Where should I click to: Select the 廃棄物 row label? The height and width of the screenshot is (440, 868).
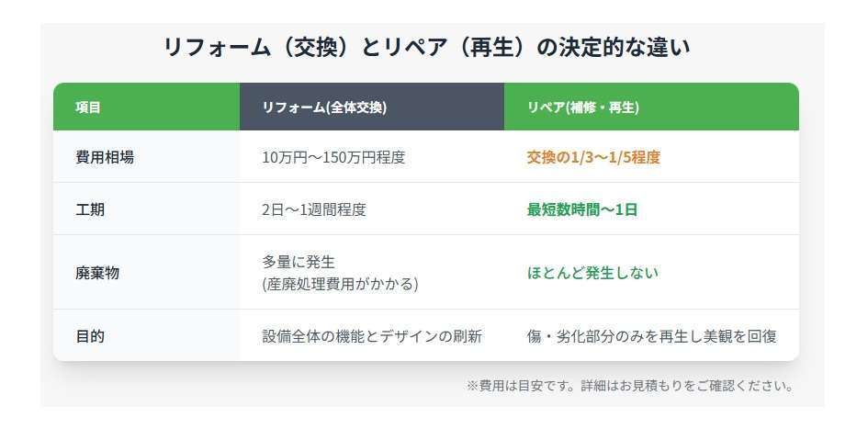[97, 273]
